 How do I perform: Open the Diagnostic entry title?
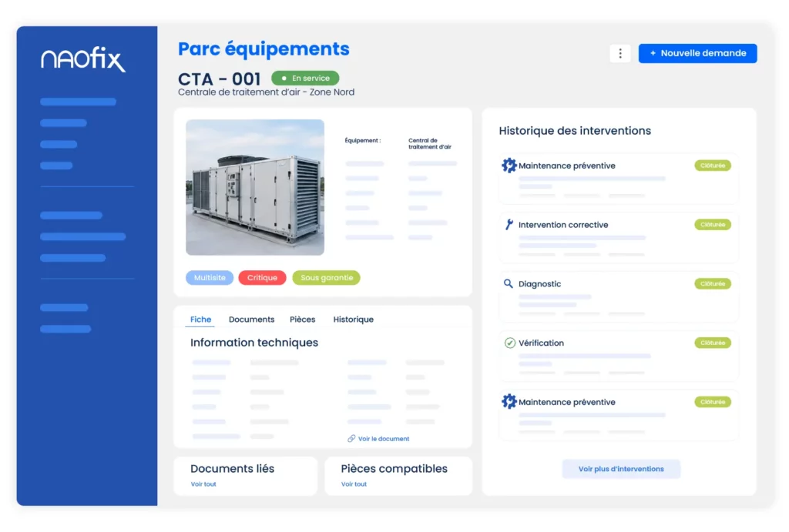(x=539, y=283)
